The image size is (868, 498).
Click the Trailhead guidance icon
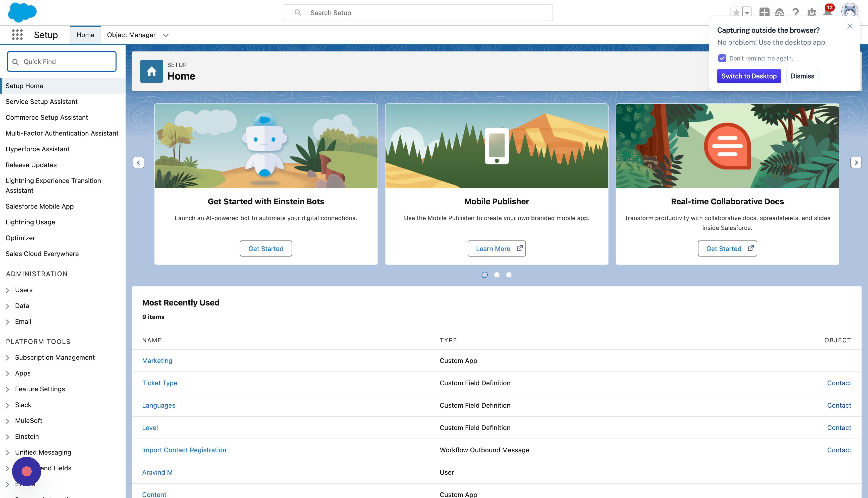coord(779,13)
